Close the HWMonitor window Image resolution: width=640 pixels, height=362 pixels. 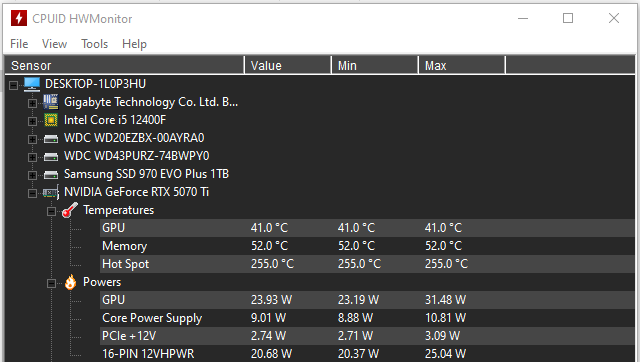click(x=614, y=18)
